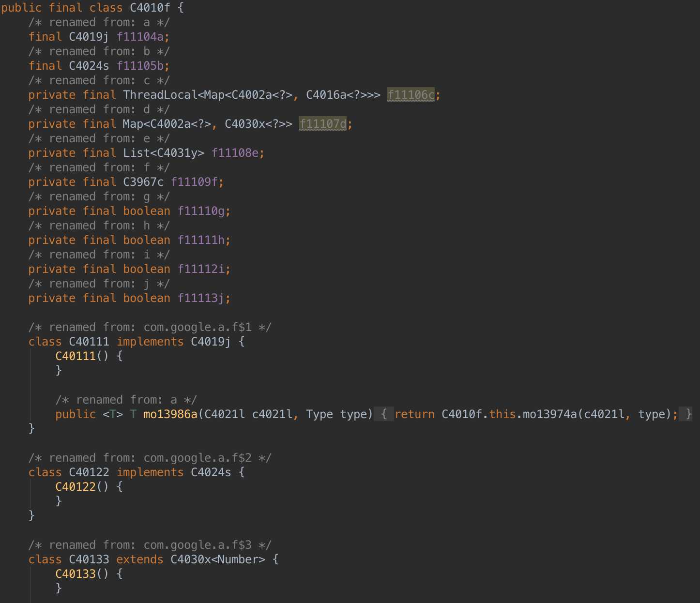Click C4019j after 'implements' keyword

click(x=211, y=342)
